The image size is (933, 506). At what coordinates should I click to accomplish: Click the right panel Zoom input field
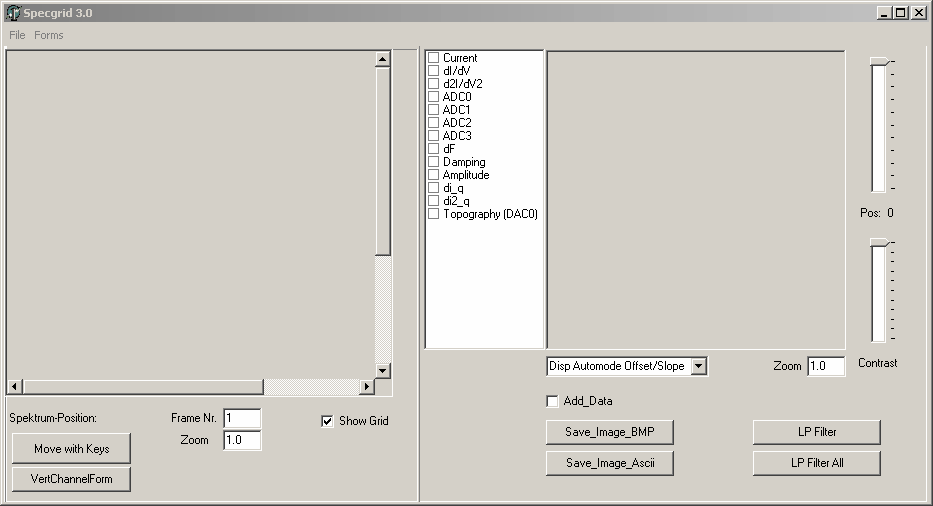(x=826, y=366)
